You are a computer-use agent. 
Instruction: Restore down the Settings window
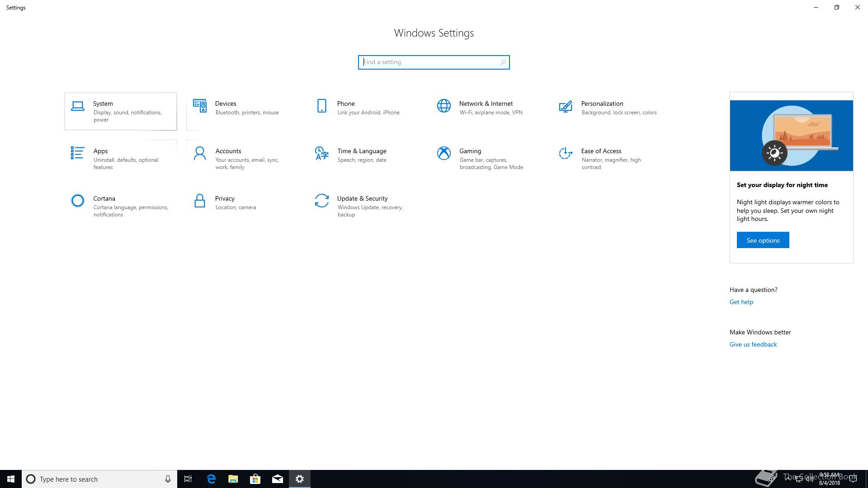836,7
